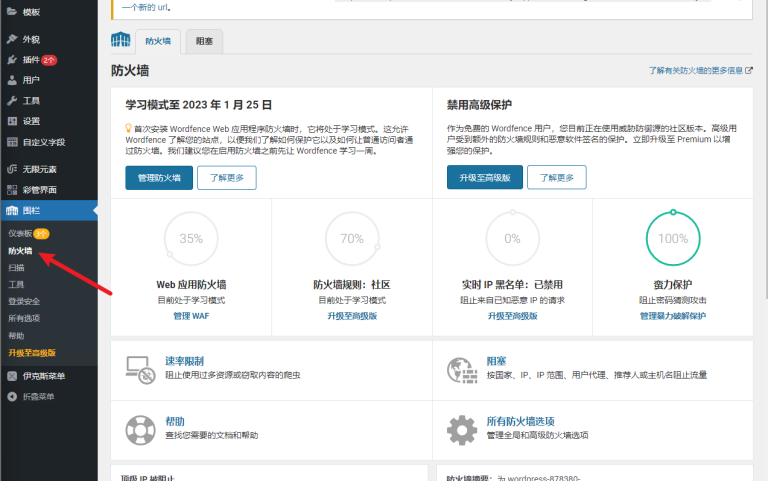Click the 外观 paintbrush icon
Viewport: 768px width, 481px height.
coord(12,39)
